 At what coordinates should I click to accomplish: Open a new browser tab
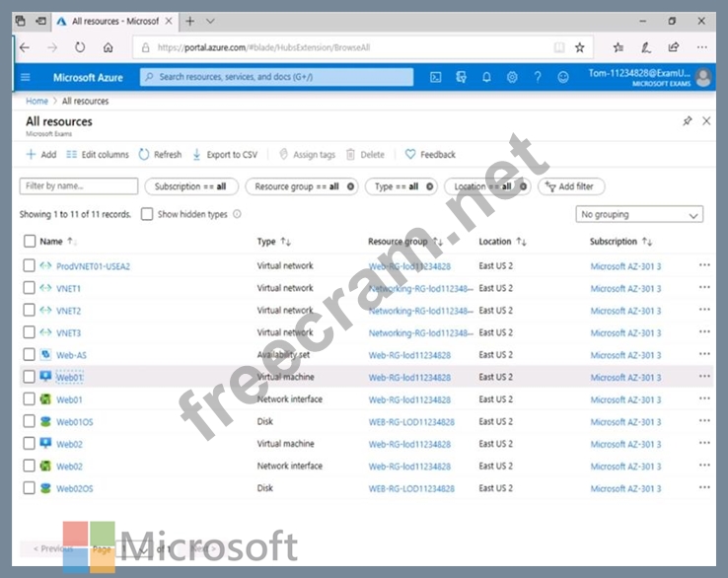tap(190, 22)
